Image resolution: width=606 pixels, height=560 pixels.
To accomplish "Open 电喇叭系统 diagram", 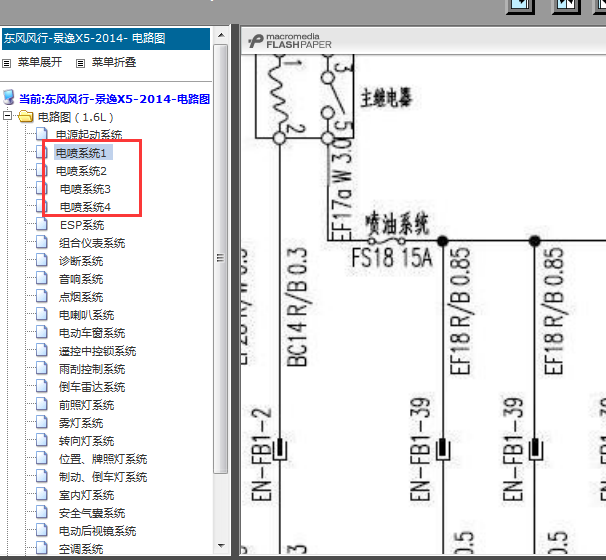I will click(x=87, y=315).
